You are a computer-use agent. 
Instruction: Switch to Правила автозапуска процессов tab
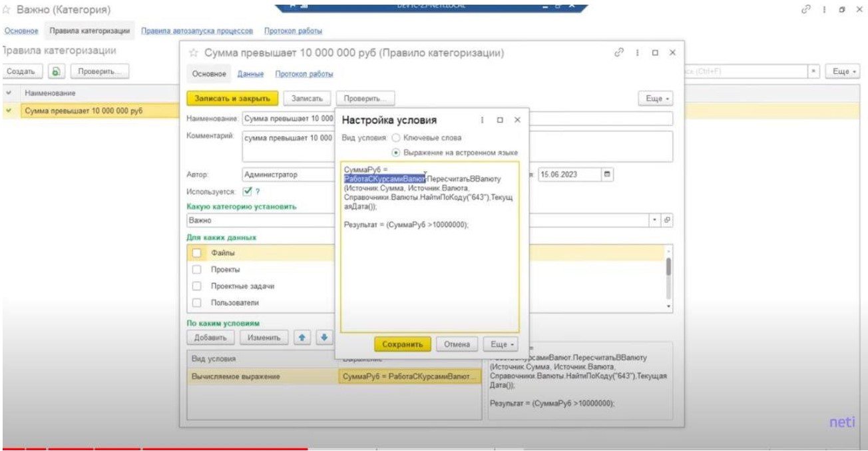point(197,31)
